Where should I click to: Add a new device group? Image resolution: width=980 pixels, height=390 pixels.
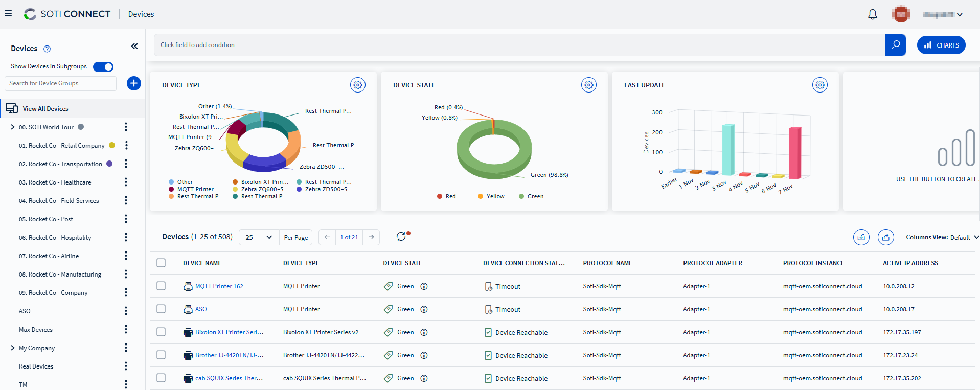(x=134, y=83)
